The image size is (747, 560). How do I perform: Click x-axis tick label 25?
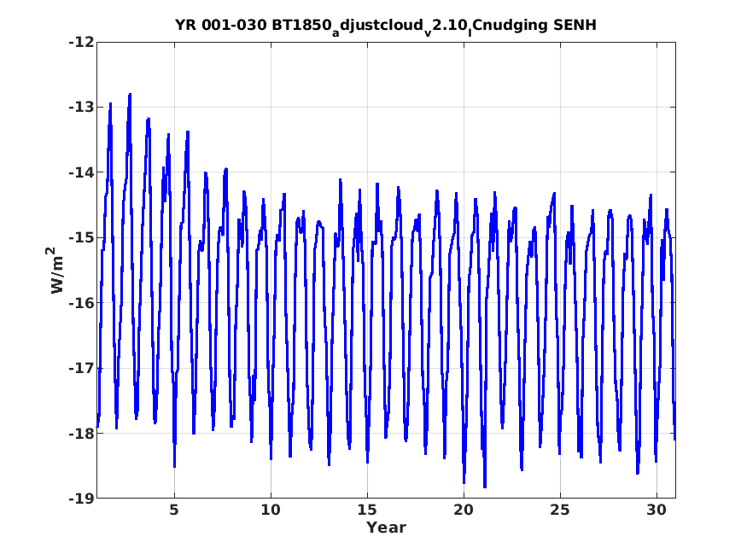[x=560, y=510]
